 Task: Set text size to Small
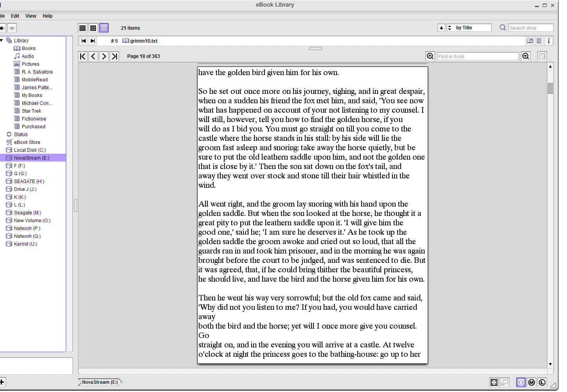[521, 382]
